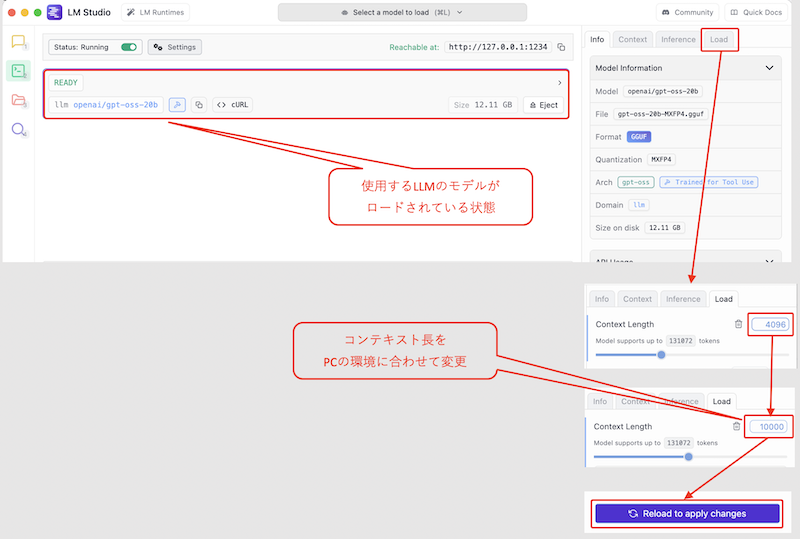The image size is (800, 539).
Task: Open Quick Docs
Action: click(x=756, y=12)
